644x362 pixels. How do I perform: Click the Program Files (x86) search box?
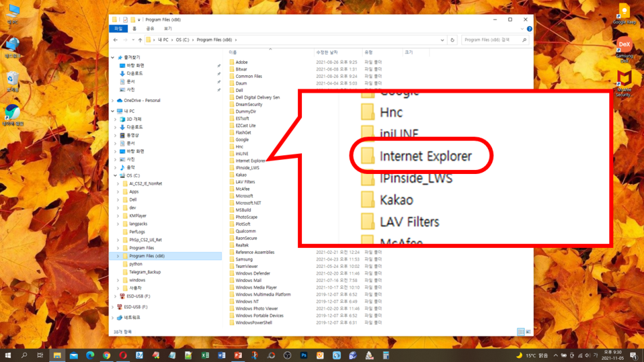(x=494, y=40)
